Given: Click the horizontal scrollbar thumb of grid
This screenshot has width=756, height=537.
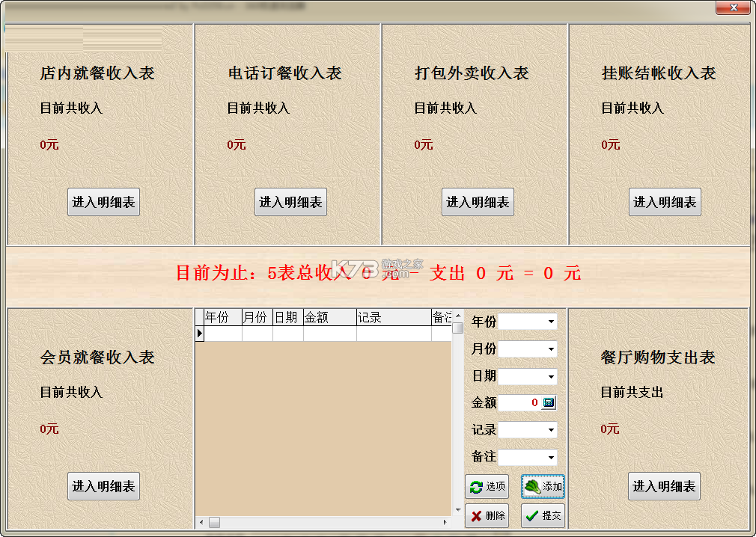Looking at the screenshot, I should (214, 522).
